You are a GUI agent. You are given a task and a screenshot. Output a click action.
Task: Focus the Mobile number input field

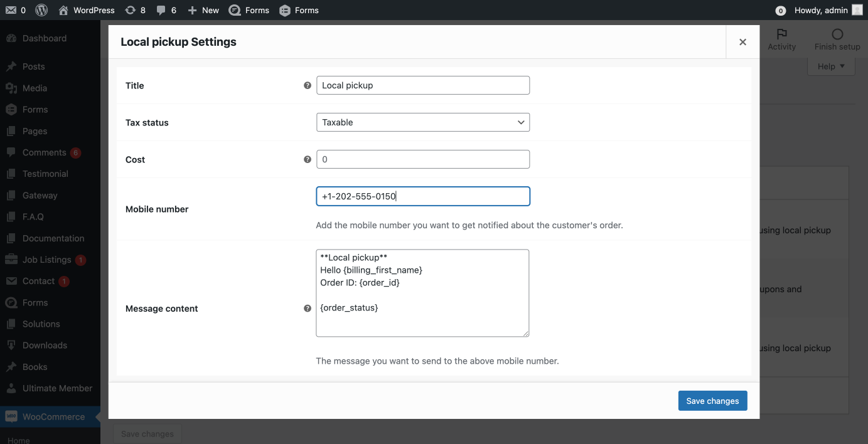coord(423,196)
